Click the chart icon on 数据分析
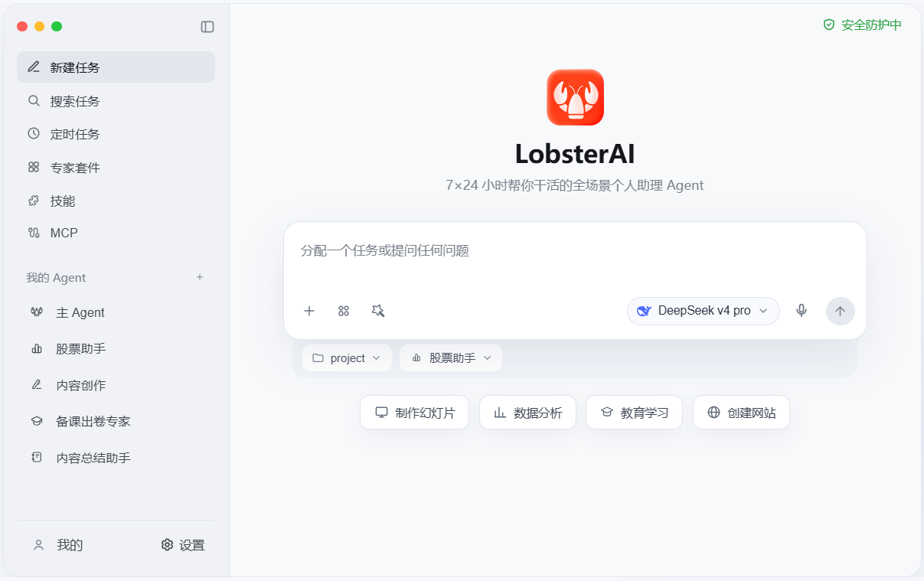This screenshot has width=924, height=581. (x=500, y=413)
